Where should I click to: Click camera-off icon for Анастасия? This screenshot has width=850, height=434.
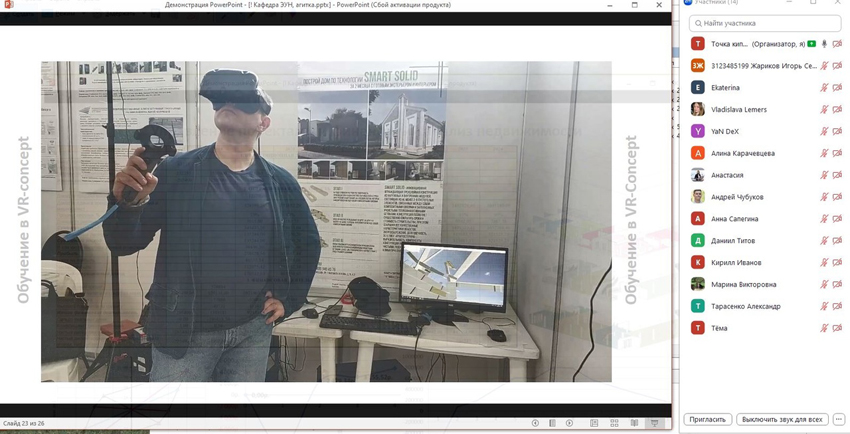click(x=838, y=175)
